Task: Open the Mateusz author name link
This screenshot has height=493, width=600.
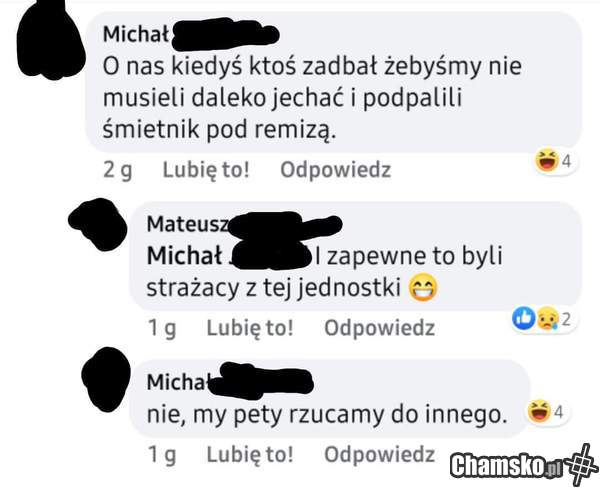Action: pyautogui.click(x=188, y=224)
